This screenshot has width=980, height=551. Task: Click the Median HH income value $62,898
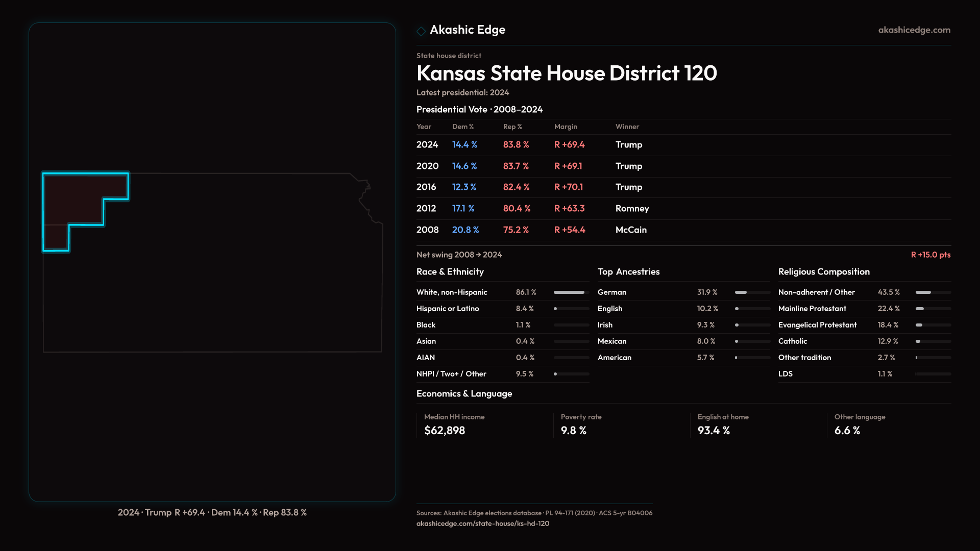pyautogui.click(x=444, y=431)
